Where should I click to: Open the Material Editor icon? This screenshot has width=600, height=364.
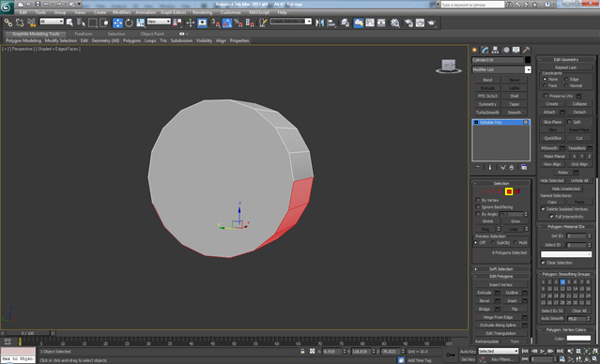click(x=395, y=23)
